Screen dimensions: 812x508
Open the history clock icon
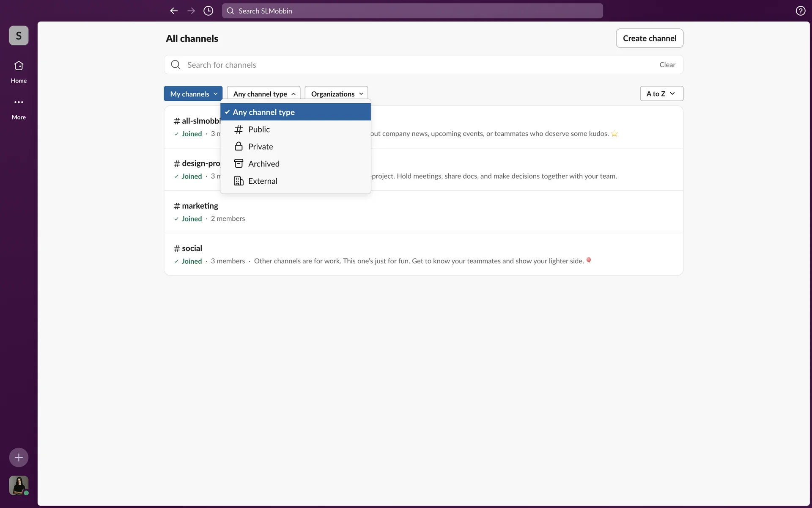(208, 11)
